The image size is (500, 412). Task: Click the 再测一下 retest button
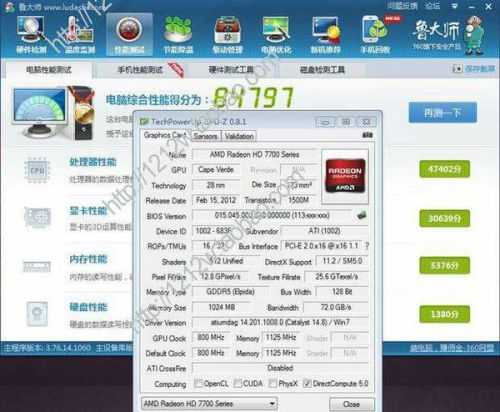pyautogui.click(x=443, y=113)
